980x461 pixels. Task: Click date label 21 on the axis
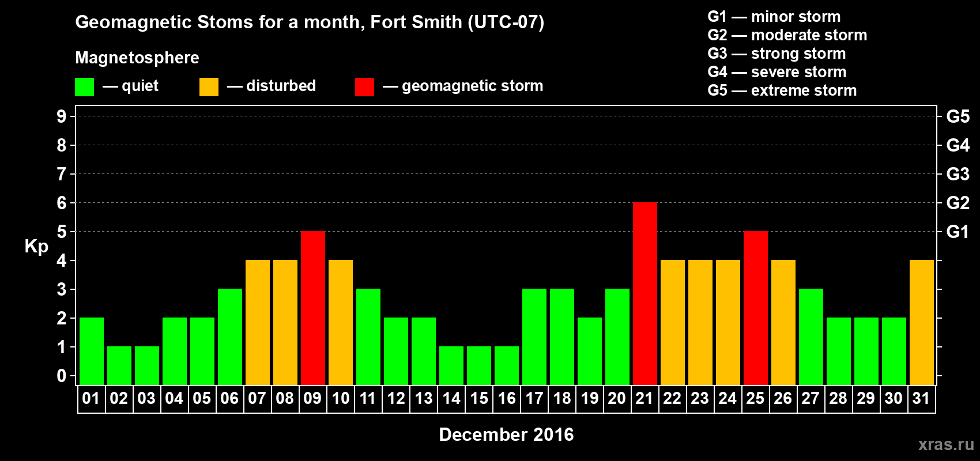644,399
